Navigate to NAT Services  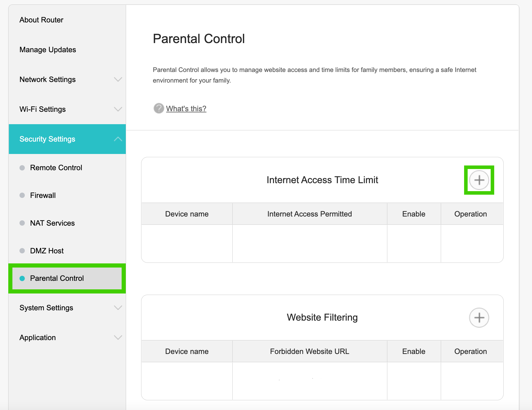tap(52, 223)
